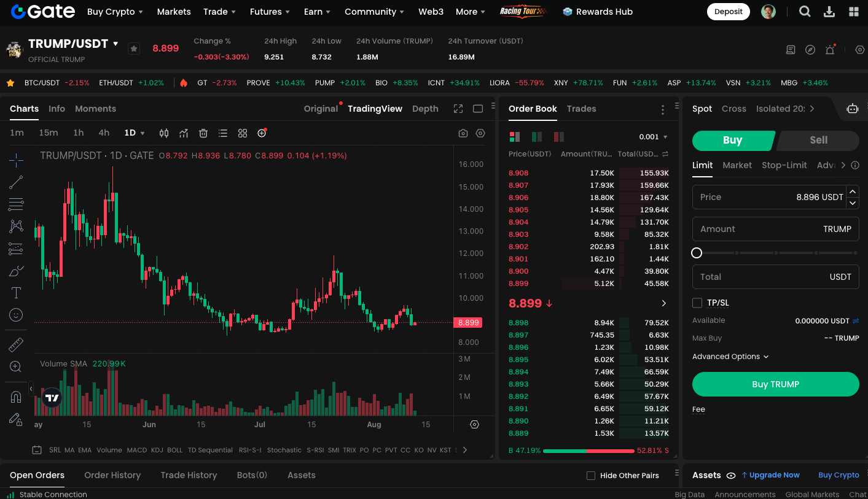
Task: Switch order form to Buy
Action: pyautogui.click(x=733, y=140)
